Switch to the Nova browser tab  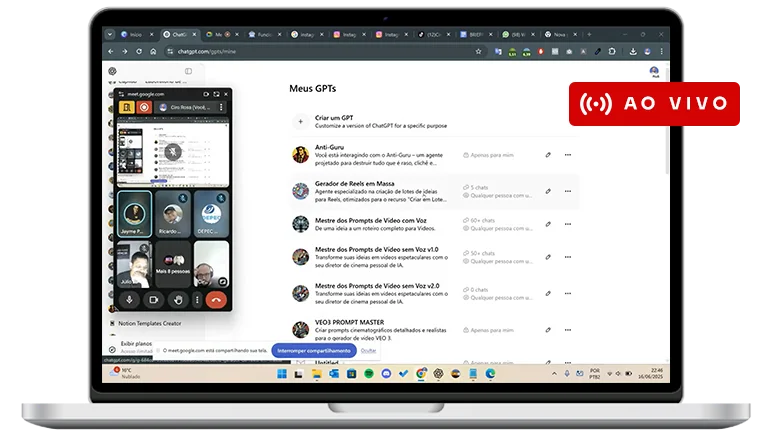560,34
